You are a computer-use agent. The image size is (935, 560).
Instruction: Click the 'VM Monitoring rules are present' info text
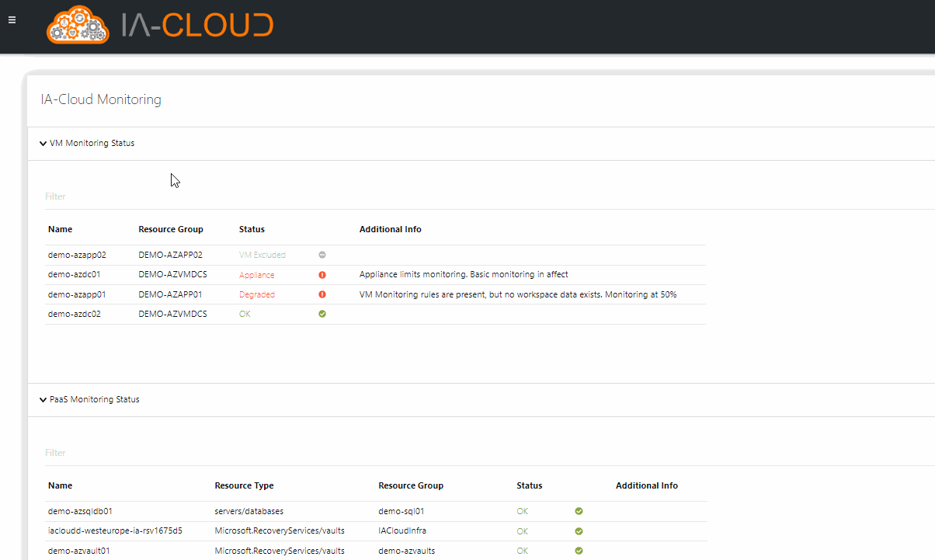(518, 294)
